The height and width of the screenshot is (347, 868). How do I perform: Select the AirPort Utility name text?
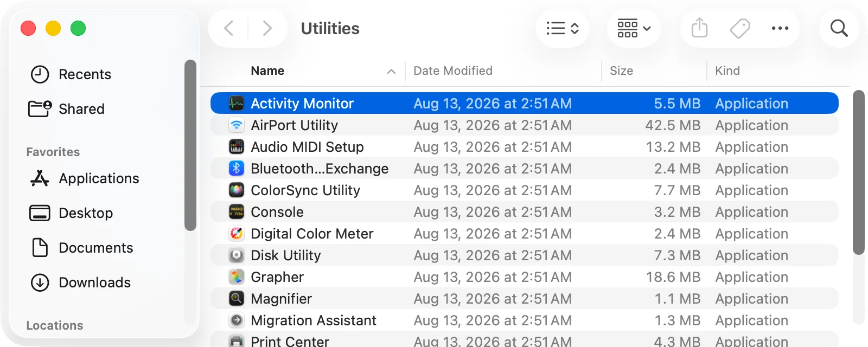[294, 125]
